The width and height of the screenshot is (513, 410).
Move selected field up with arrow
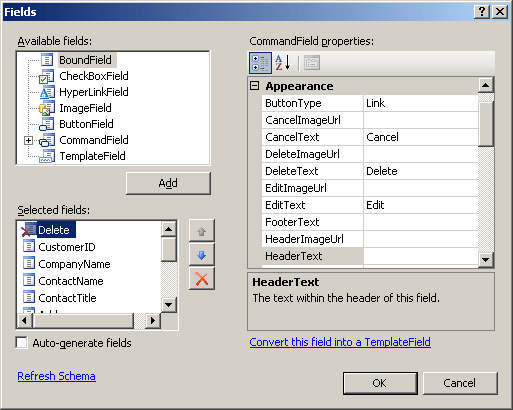point(201,231)
